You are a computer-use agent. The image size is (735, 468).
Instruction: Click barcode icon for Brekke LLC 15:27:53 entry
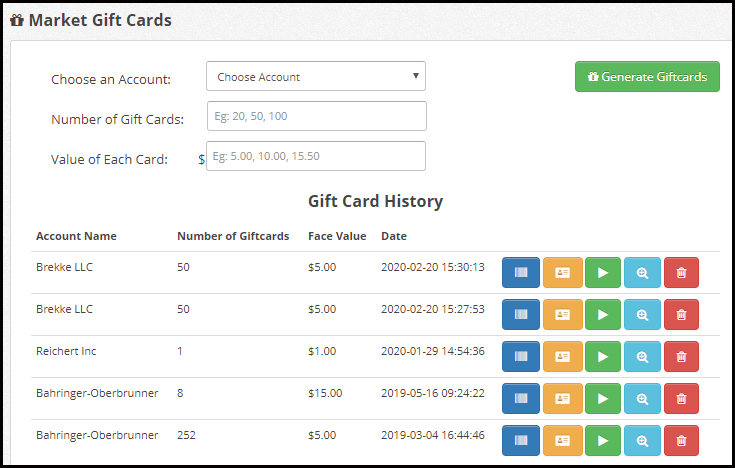520,314
